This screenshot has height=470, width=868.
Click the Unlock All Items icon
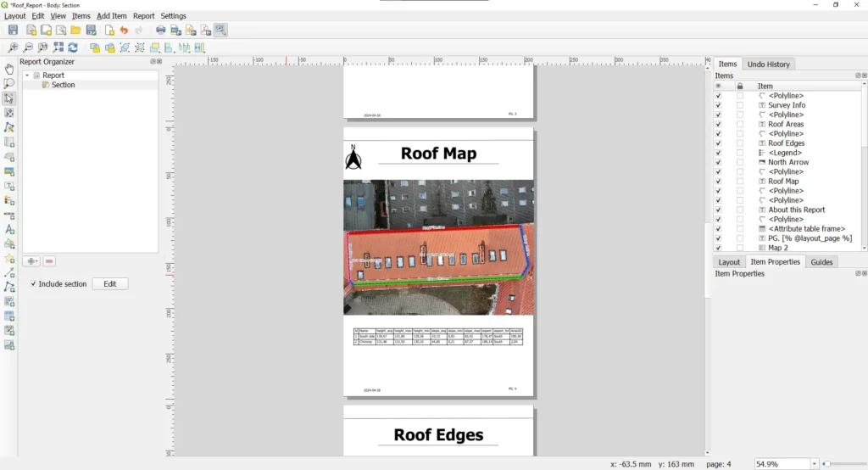[x=109, y=48]
